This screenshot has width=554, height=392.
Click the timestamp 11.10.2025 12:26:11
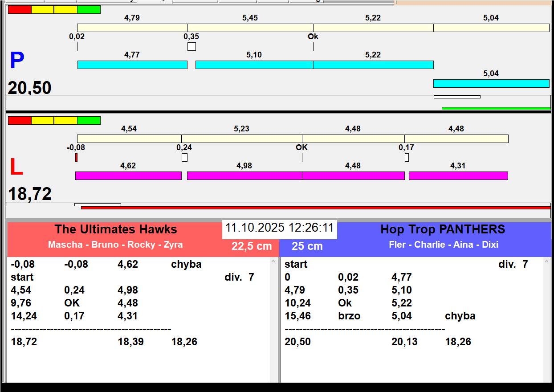point(280,228)
